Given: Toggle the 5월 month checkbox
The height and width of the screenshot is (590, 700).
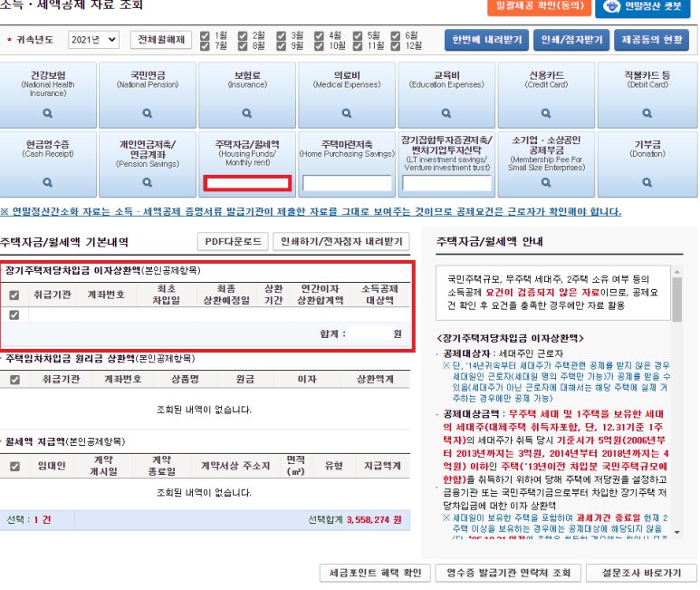Looking at the screenshot, I should click(x=357, y=35).
